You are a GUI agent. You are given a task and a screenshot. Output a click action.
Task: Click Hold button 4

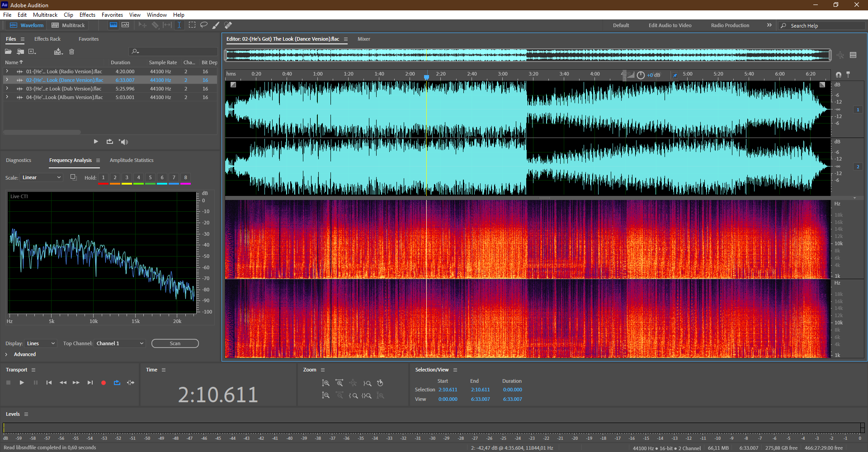click(138, 177)
